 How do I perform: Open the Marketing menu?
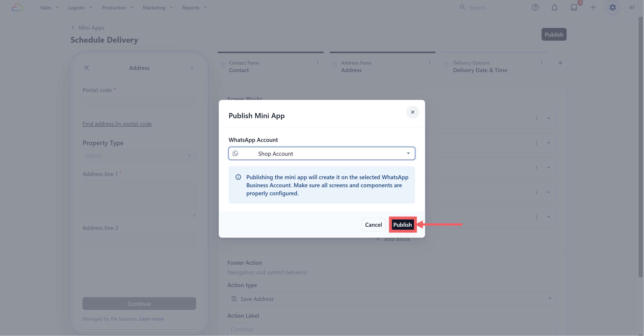(x=158, y=8)
